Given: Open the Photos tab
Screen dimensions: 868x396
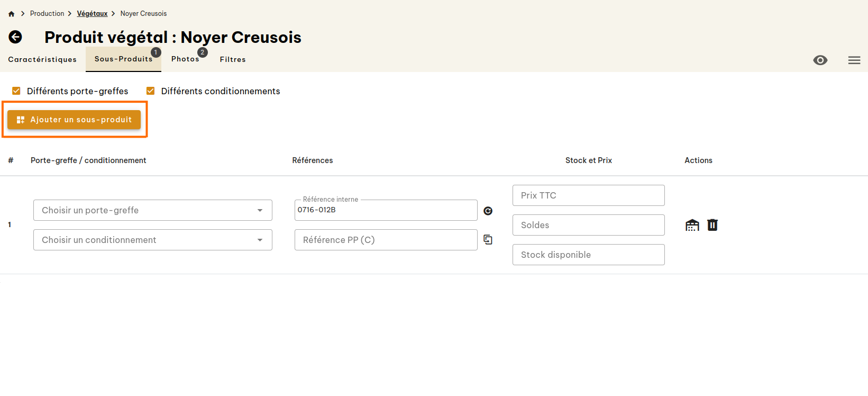Looking at the screenshot, I should coord(185,59).
